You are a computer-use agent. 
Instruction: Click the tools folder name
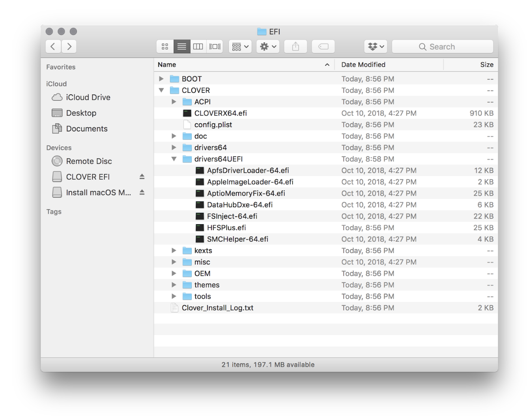pos(203,296)
